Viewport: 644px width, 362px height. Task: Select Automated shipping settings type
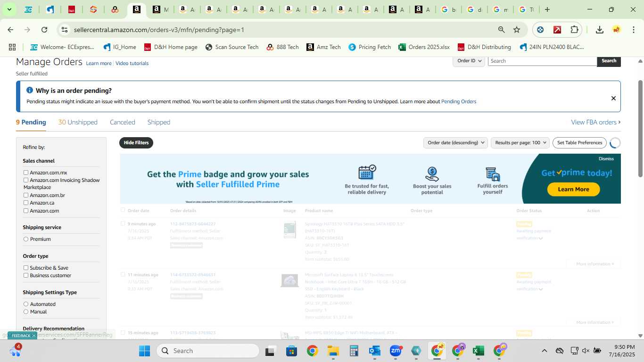pos(26,304)
